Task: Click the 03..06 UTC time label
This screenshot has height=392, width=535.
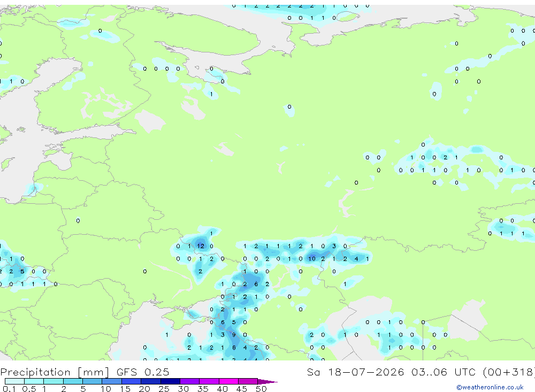Action: tap(445, 372)
